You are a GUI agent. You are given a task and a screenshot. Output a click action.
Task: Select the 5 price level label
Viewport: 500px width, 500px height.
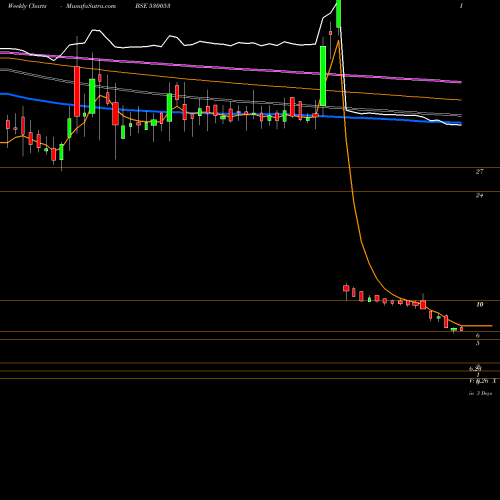pyautogui.click(x=478, y=343)
